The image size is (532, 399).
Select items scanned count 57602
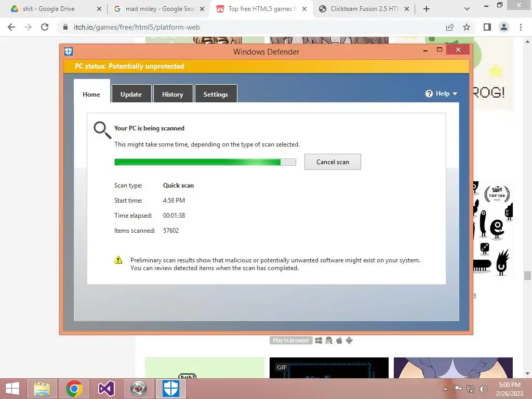(170, 230)
